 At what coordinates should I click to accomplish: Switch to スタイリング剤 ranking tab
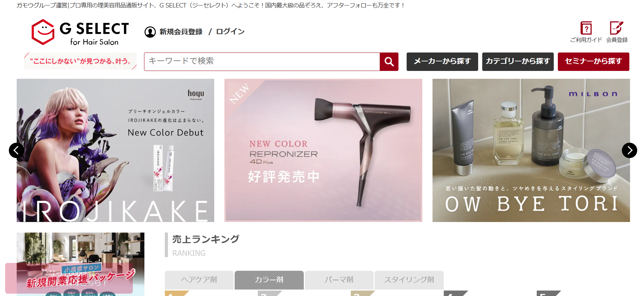[409, 280]
